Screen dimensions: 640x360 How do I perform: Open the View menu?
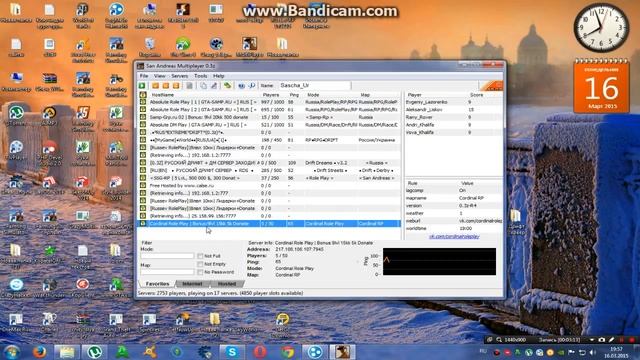[x=160, y=76]
